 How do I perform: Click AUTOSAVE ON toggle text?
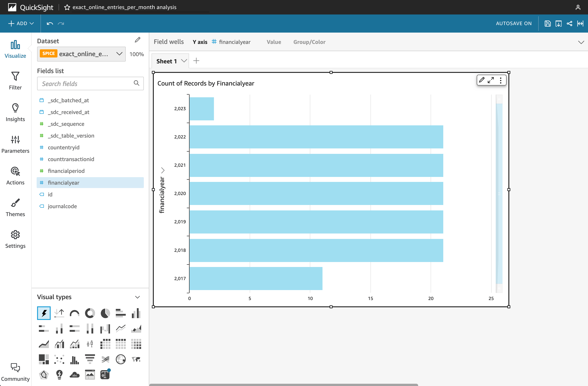pos(514,24)
